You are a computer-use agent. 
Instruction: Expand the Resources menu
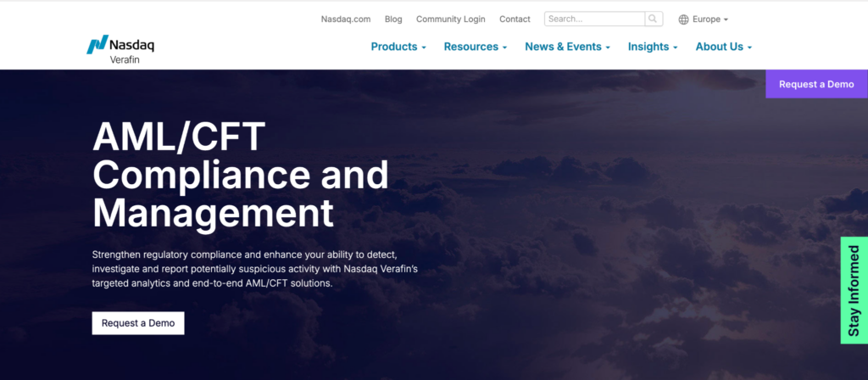tap(476, 47)
